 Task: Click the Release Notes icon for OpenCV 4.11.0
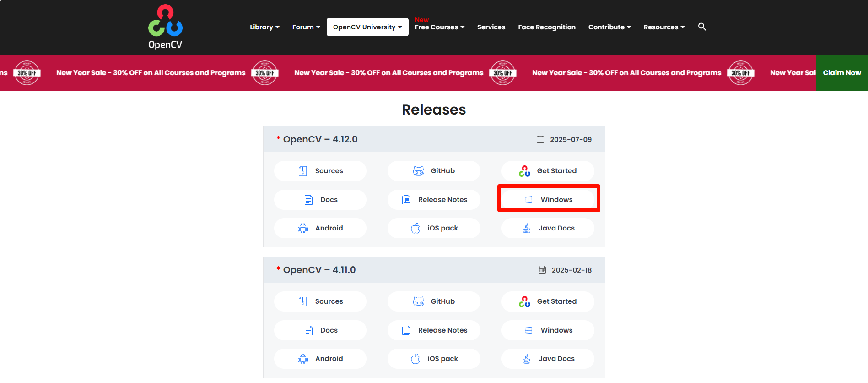(406, 330)
